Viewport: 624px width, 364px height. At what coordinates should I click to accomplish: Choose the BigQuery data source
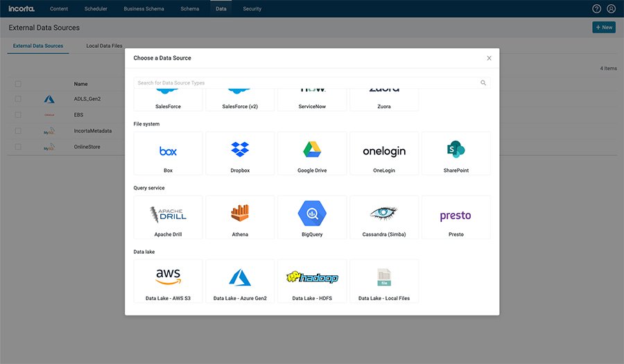point(312,217)
